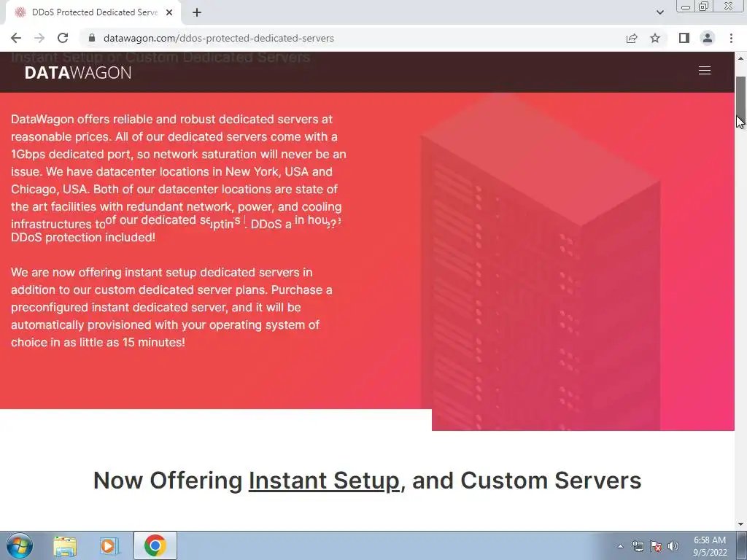Click the 'DDoS protection included!' text

pyautogui.click(x=83, y=237)
